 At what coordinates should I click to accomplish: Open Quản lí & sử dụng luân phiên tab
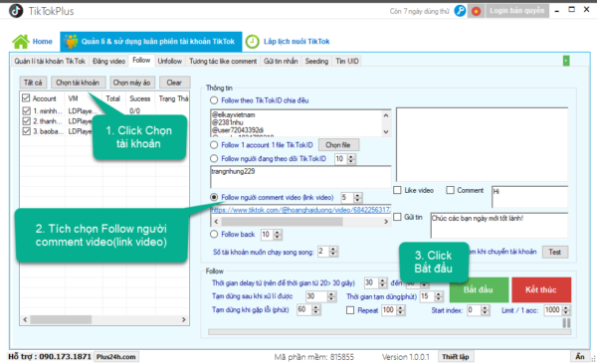[151, 42]
